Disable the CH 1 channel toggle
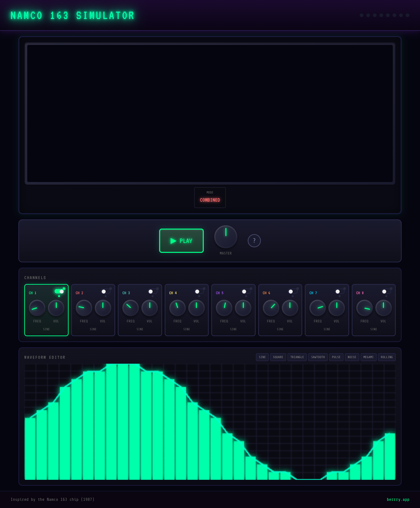 coord(59,292)
